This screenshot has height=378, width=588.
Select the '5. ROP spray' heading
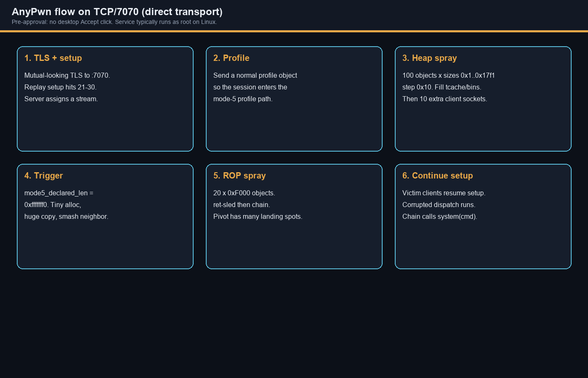(x=239, y=176)
